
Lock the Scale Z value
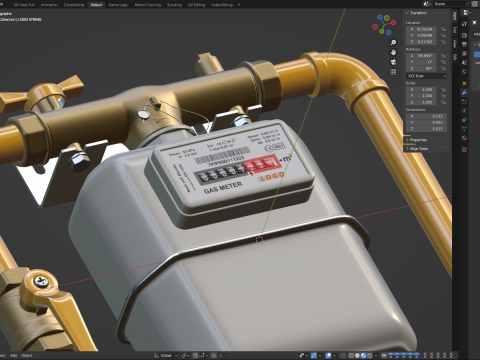pos(443,102)
